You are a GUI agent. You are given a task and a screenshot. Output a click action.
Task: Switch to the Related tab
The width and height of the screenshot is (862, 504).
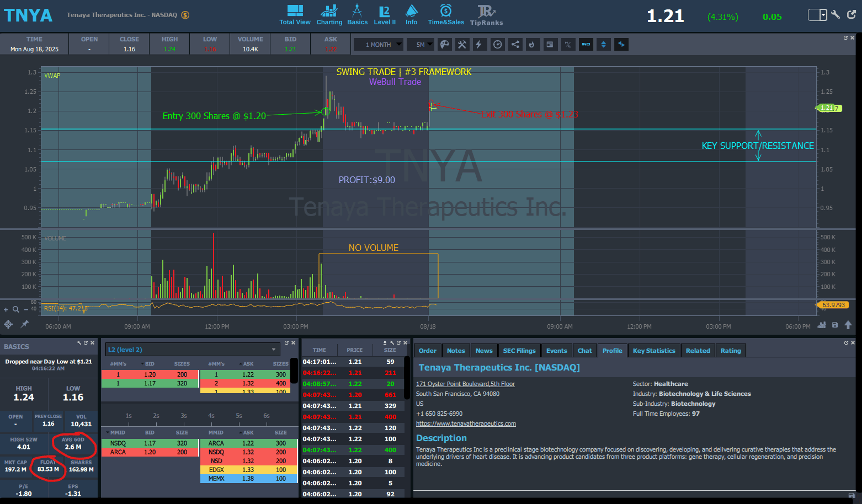(x=698, y=351)
